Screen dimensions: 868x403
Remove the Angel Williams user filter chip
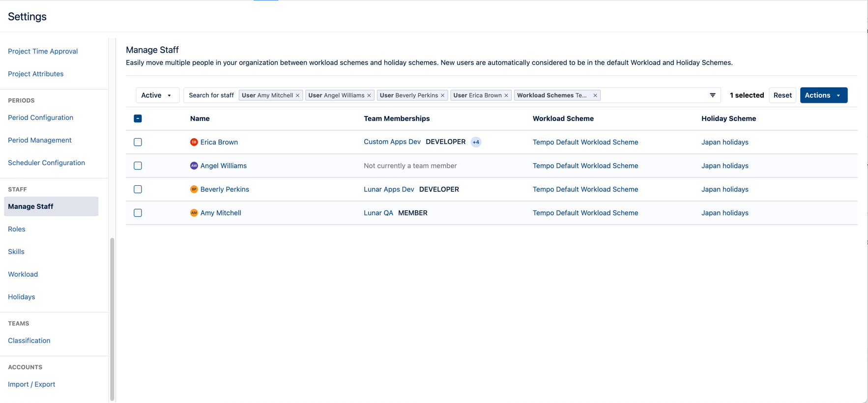point(369,96)
